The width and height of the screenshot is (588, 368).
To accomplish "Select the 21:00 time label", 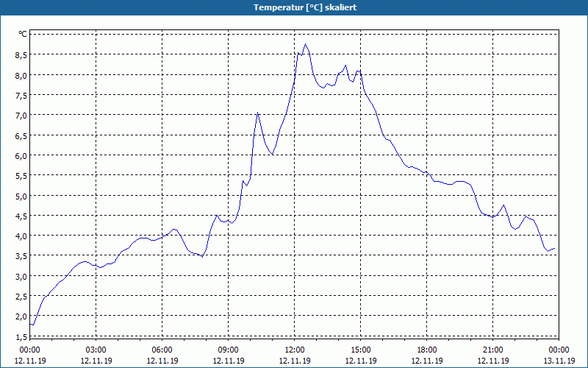I will [492, 350].
